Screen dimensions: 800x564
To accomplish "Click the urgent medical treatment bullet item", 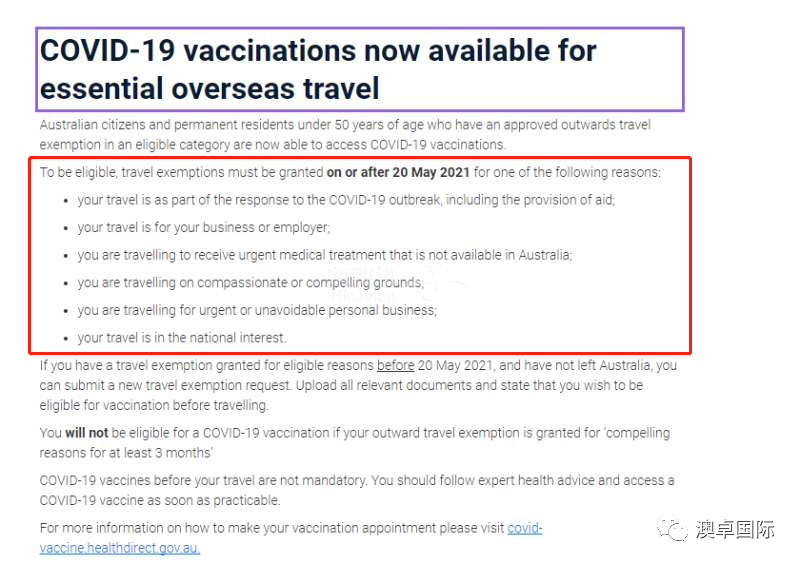I will point(325,255).
